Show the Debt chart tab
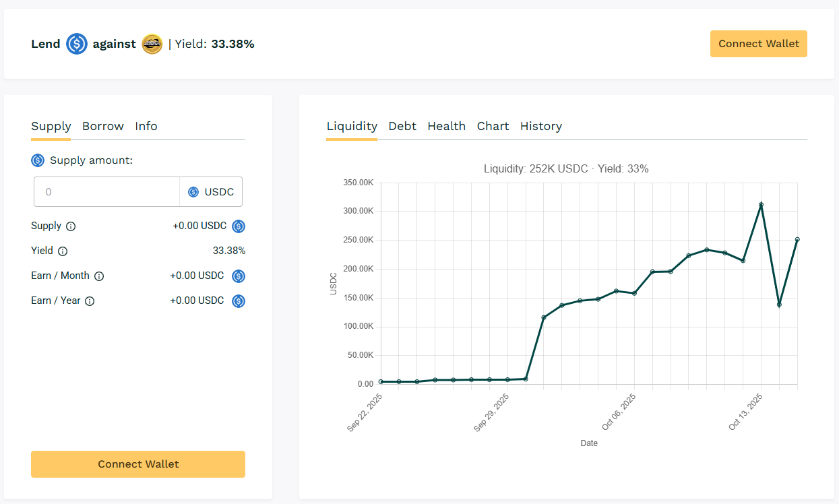The image size is (839, 504). 402,126
